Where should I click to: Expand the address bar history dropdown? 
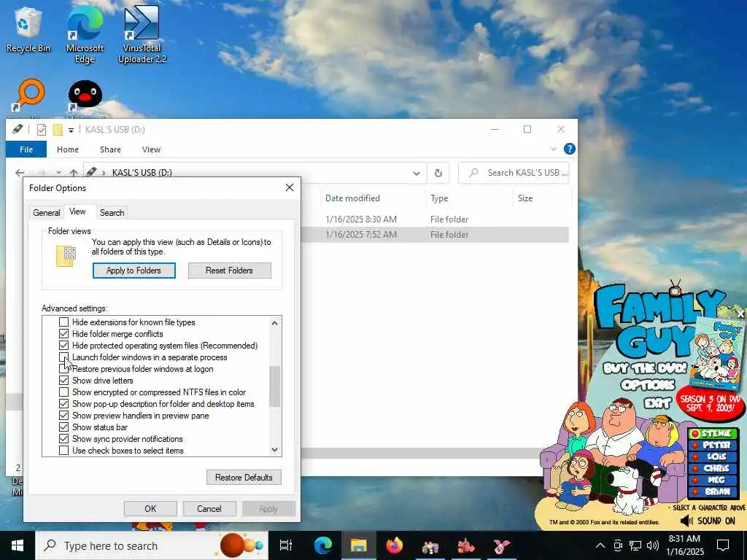tap(417, 174)
